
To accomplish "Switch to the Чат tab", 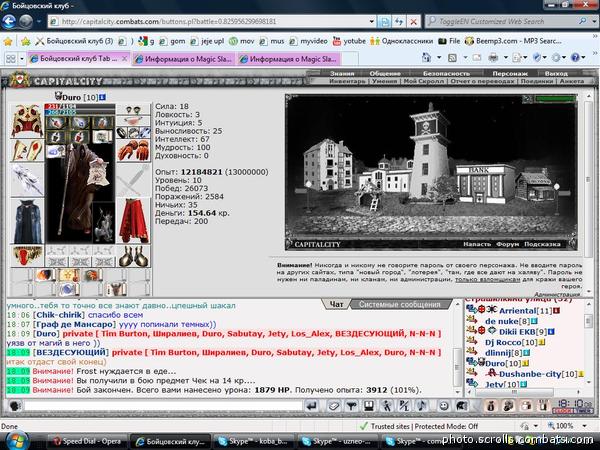I will pos(336,305).
